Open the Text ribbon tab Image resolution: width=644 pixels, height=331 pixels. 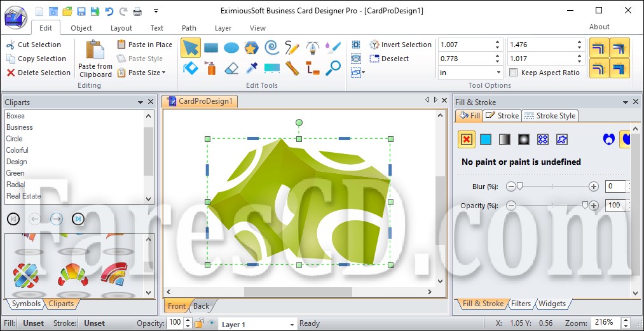(x=156, y=28)
